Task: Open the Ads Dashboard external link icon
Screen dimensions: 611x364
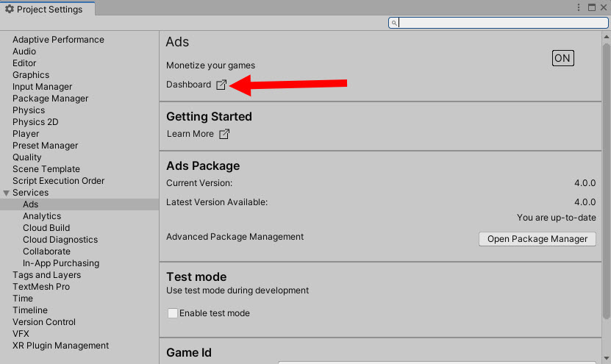Action: pos(221,85)
